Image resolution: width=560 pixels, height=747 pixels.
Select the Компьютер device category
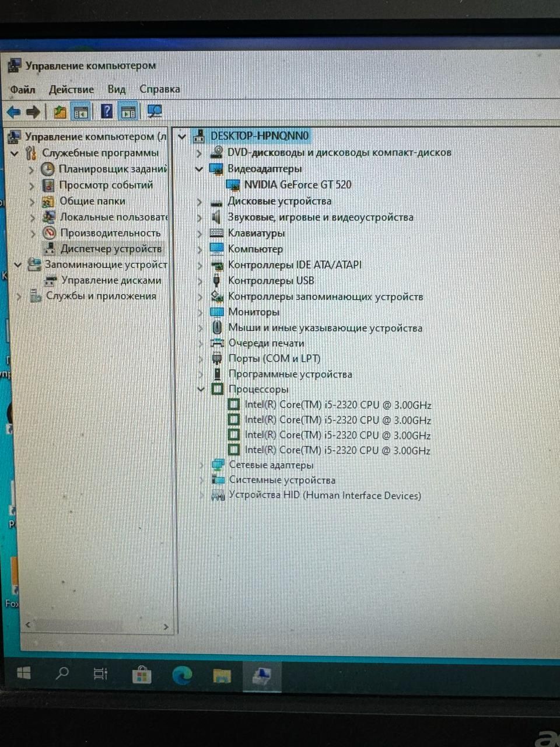click(x=255, y=249)
